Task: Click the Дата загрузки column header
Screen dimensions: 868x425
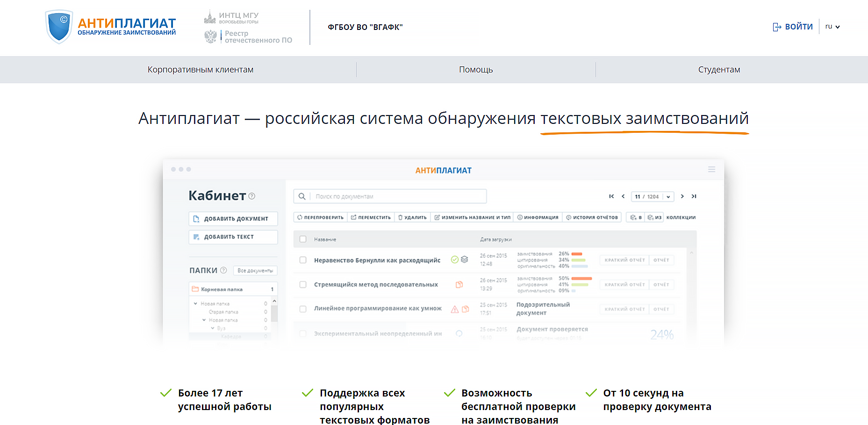Action: point(495,239)
